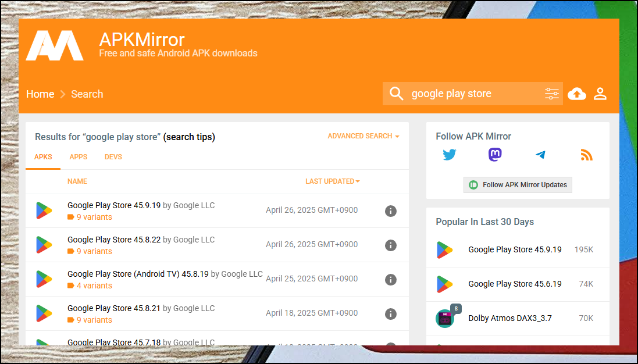Show 9 variants of Play Store 45.8.22
The height and width of the screenshot is (364, 638).
pyautogui.click(x=94, y=251)
